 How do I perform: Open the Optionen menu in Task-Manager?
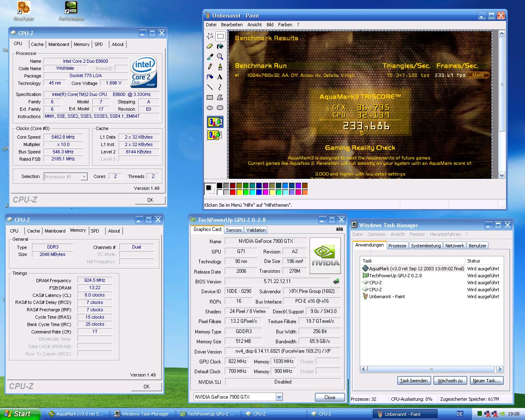tap(377, 234)
